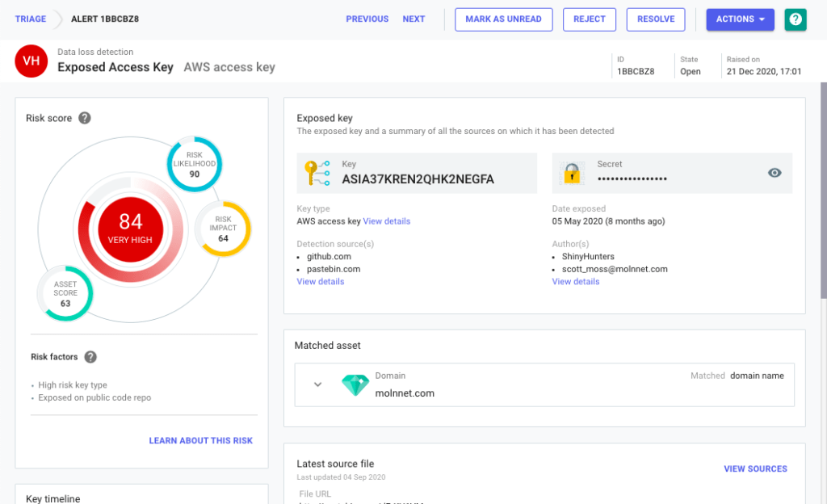Screen dimensions: 827x504
Task: Click the padlock secret icon
Action: point(572,173)
